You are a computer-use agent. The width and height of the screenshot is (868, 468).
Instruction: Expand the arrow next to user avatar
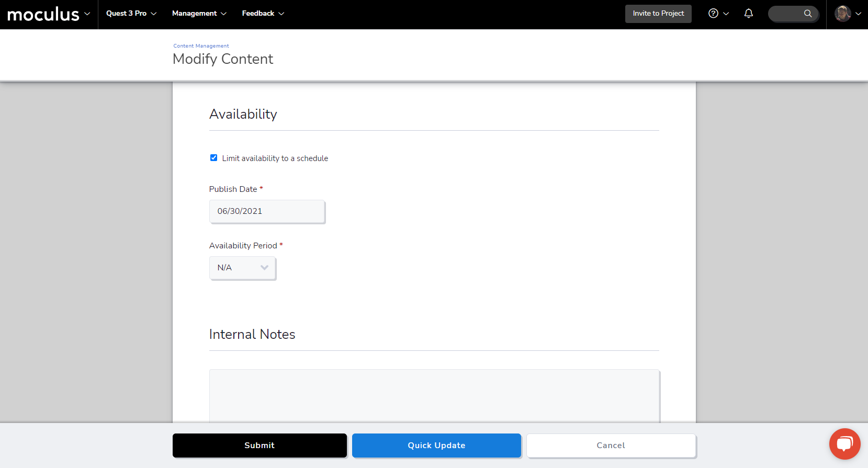pyautogui.click(x=859, y=14)
